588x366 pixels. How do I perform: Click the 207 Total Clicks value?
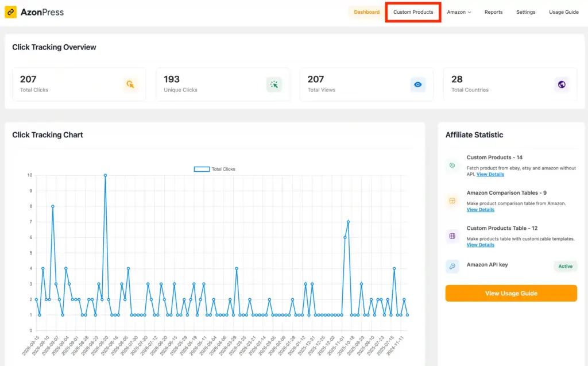28,79
